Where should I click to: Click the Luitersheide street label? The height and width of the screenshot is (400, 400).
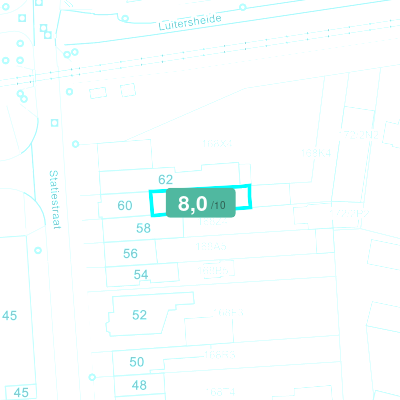[x=190, y=22]
